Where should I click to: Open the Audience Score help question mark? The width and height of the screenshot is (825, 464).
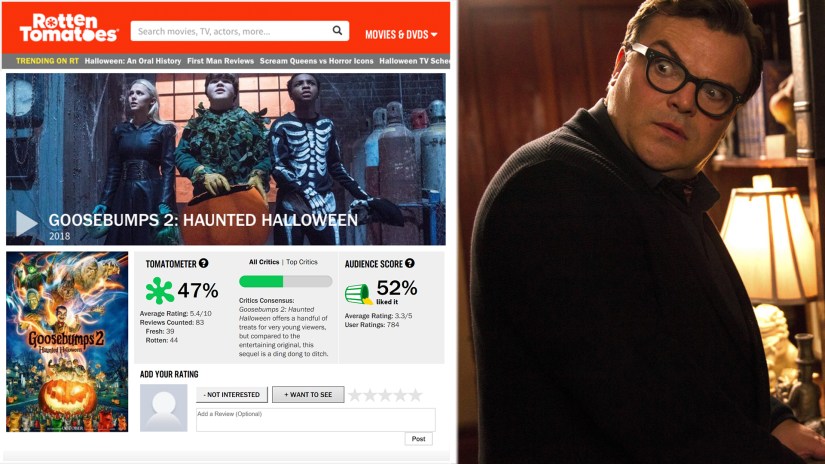(x=410, y=263)
